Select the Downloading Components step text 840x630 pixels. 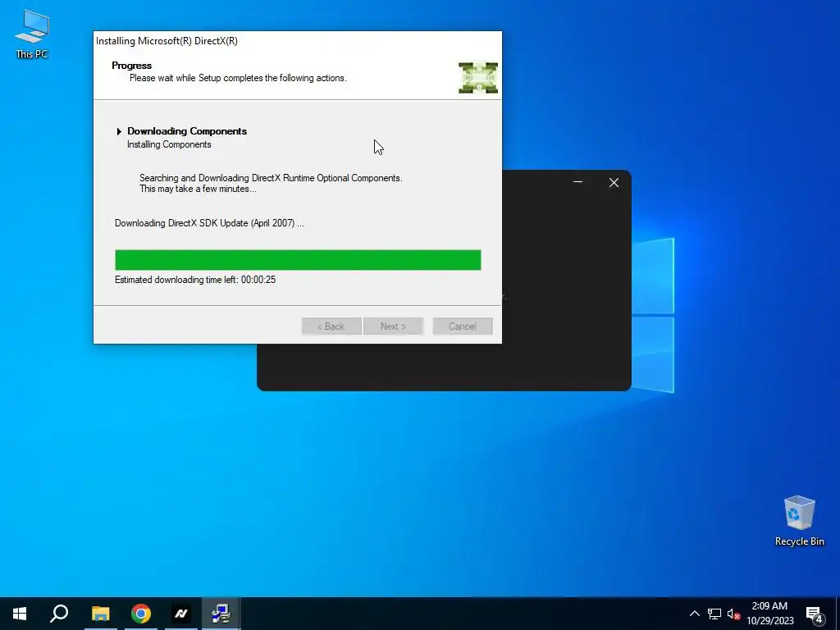[187, 131]
